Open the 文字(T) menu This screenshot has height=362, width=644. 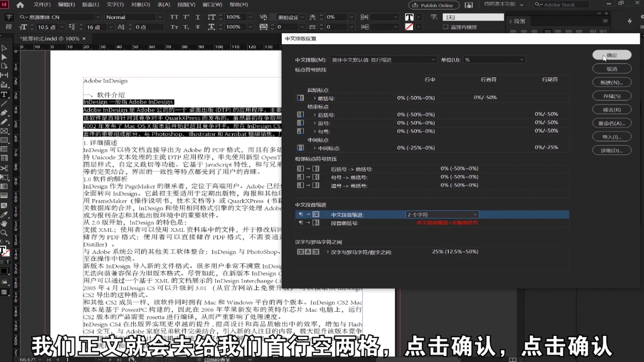pos(115,5)
